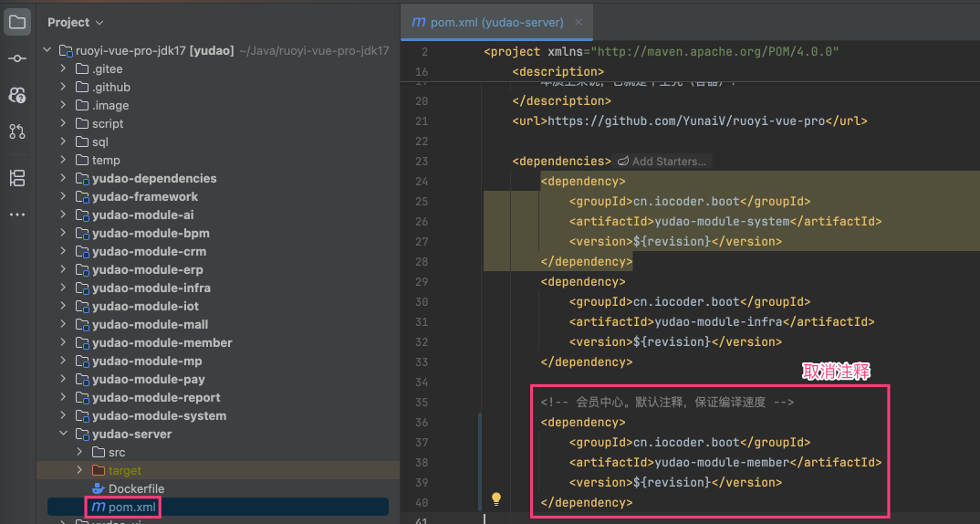Open the Project tool window icon
The height and width of the screenshot is (524, 980).
(17, 22)
